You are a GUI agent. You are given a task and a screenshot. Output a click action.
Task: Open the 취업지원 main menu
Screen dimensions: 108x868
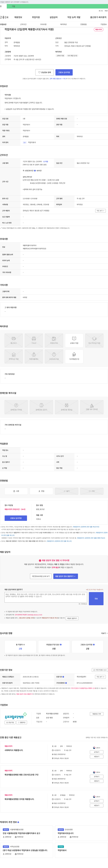(36, 17)
